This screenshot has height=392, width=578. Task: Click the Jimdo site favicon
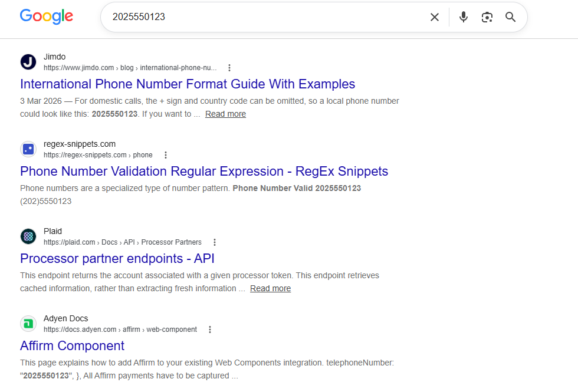[x=28, y=62]
